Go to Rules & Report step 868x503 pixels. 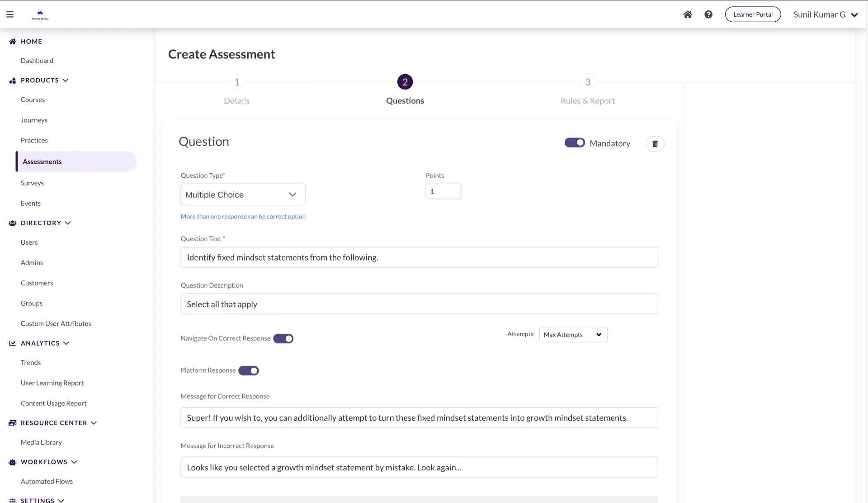pyautogui.click(x=587, y=82)
